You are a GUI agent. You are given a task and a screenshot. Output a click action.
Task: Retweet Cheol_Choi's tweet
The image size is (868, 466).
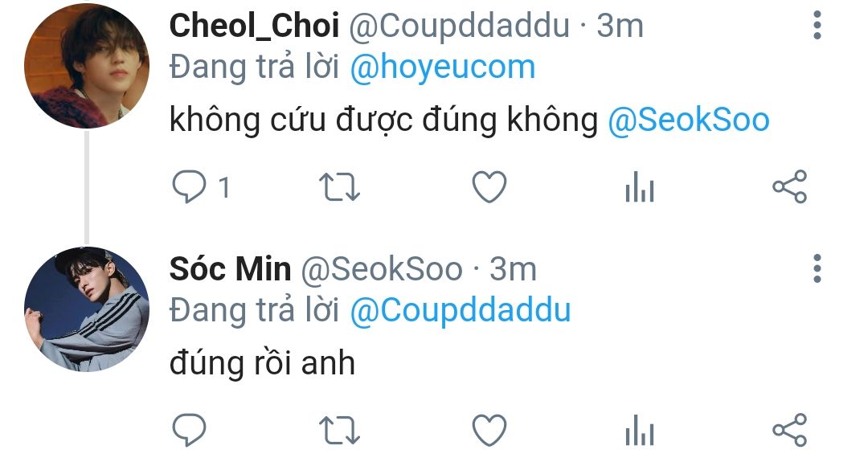[x=339, y=187]
